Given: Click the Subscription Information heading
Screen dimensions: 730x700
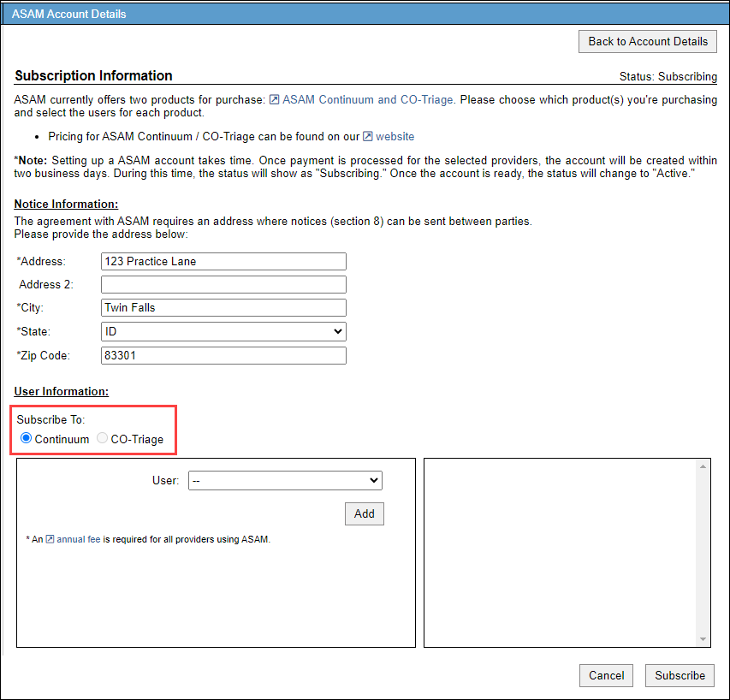Looking at the screenshot, I should pyautogui.click(x=93, y=75).
